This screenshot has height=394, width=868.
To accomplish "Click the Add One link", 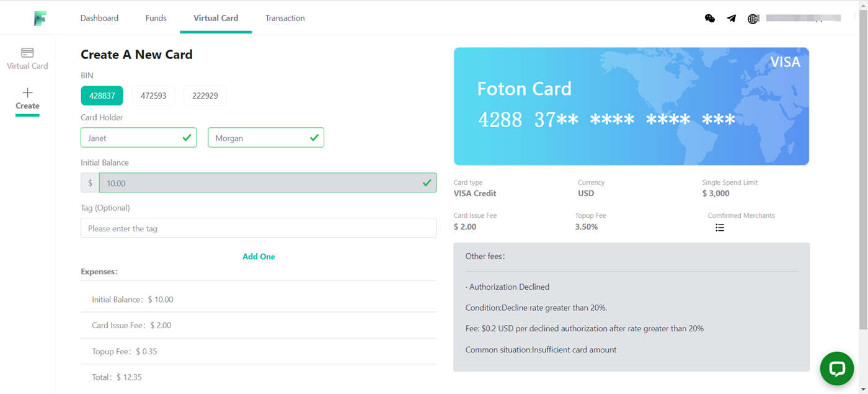I will (x=259, y=256).
